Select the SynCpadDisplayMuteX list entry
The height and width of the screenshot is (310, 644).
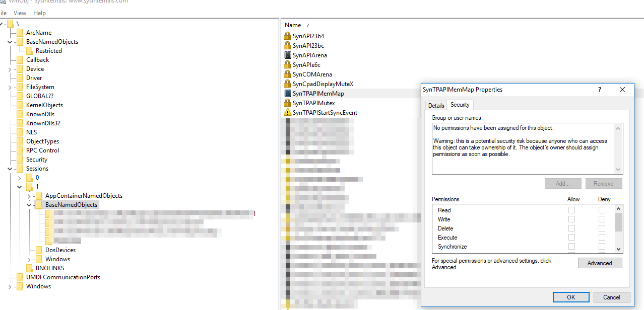click(323, 84)
